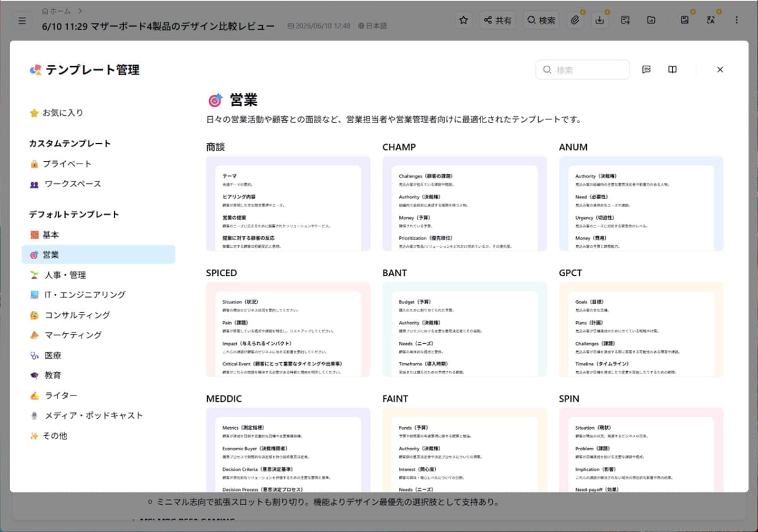Select the ライター category
Viewport: 758px width, 532px height.
(x=99, y=395)
